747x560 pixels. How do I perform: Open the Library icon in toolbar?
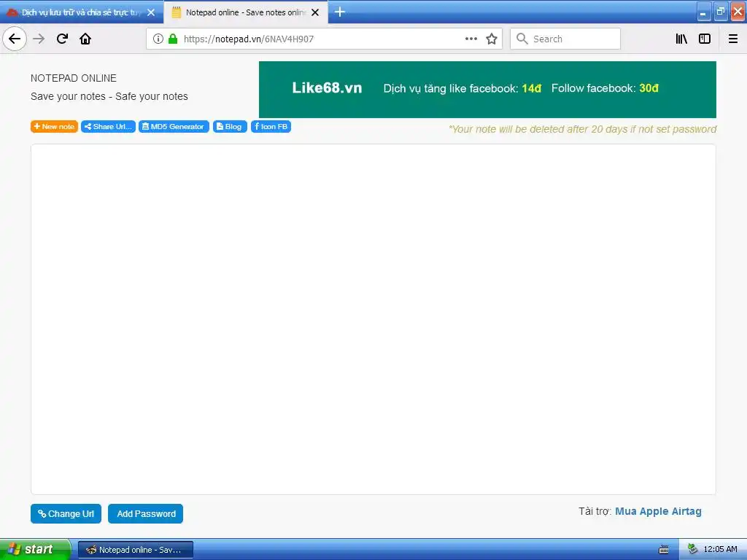(x=681, y=39)
